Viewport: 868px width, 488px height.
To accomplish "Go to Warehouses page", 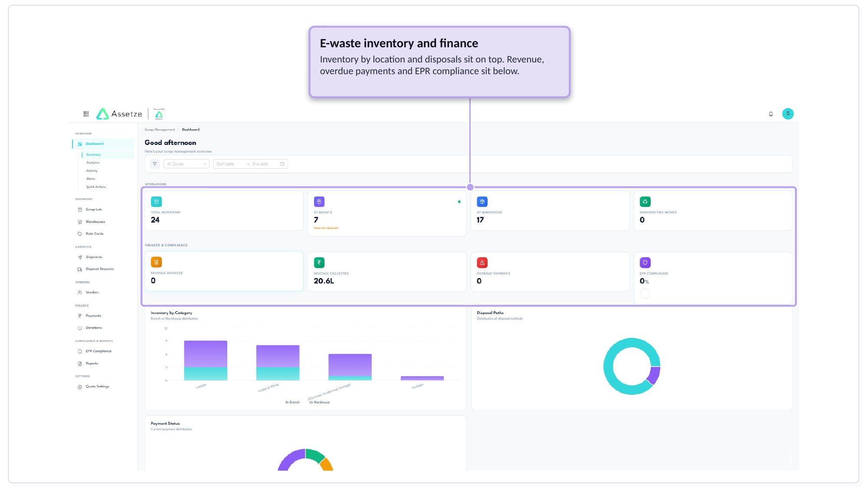I will (95, 222).
